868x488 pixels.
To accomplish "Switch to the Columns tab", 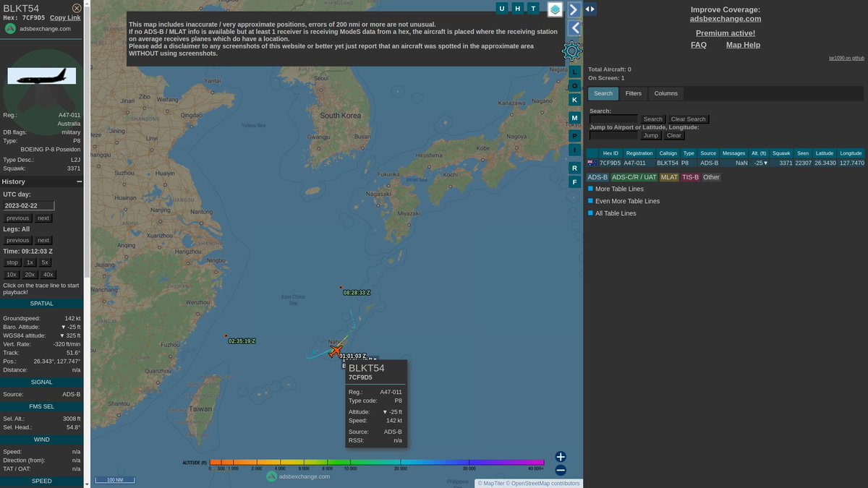I will 666,93.
